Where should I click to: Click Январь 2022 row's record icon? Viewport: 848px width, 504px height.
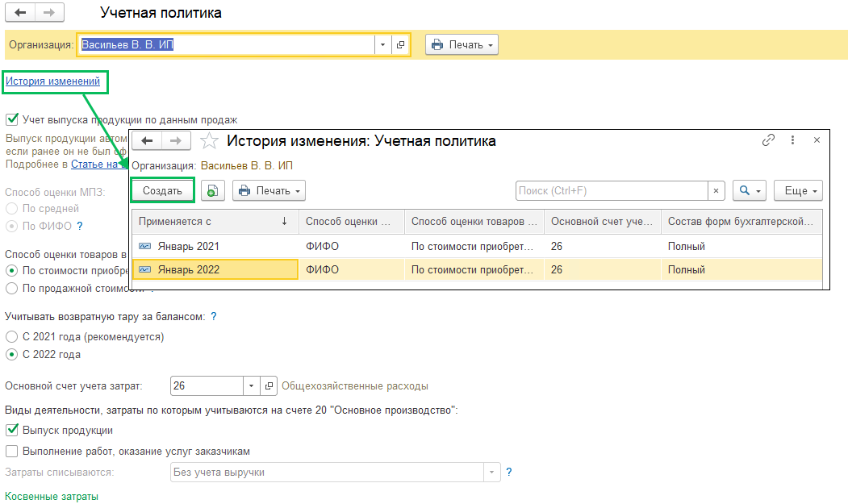pyautogui.click(x=145, y=270)
